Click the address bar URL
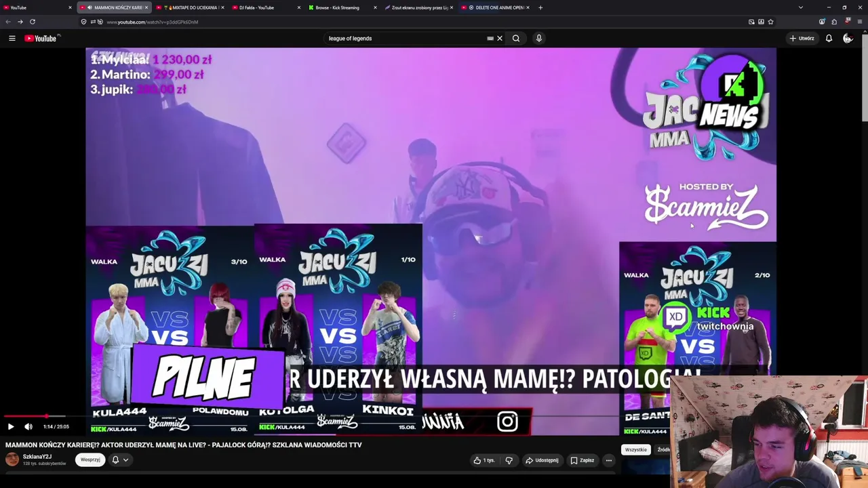868x488 pixels. pyautogui.click(x=153, y=22)
